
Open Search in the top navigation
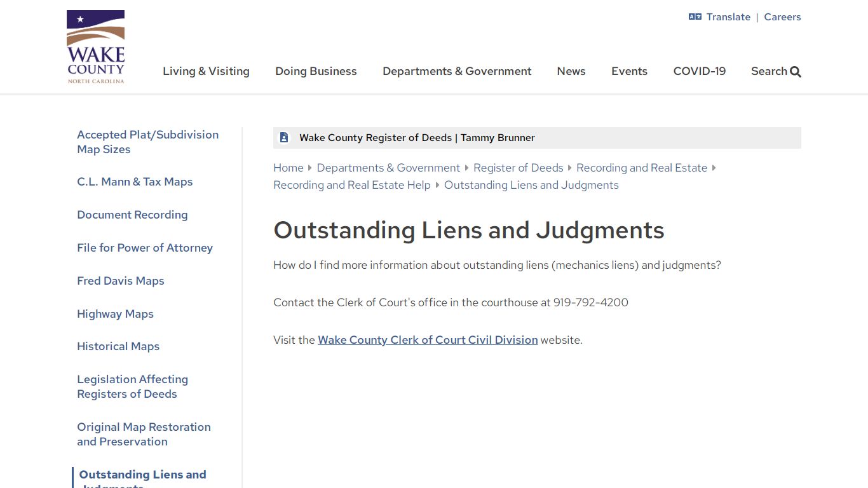[776, 71]
